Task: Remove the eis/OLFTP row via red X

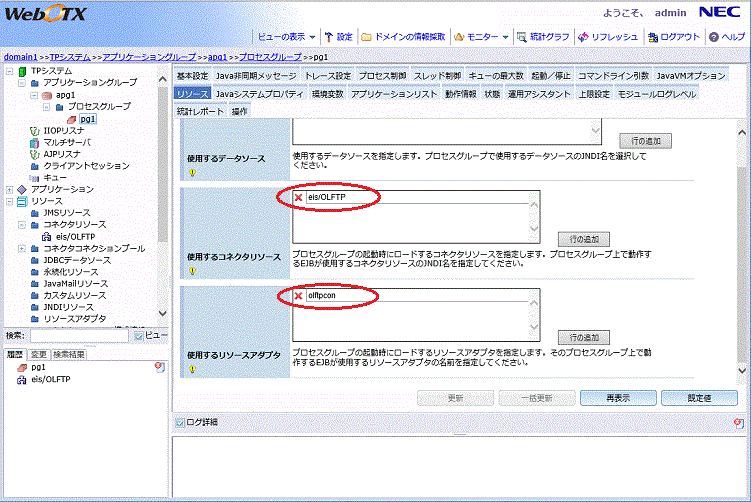Action: 298,200
